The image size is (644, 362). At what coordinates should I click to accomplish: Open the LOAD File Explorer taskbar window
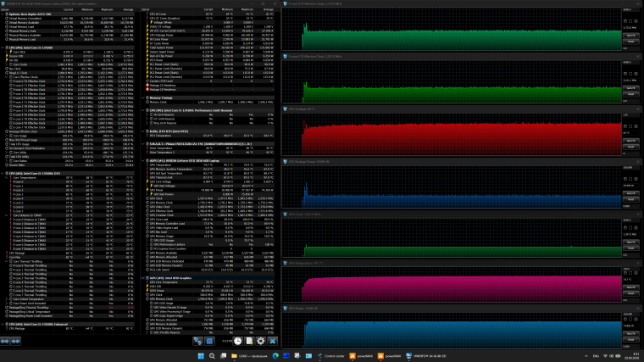[250, 356]
